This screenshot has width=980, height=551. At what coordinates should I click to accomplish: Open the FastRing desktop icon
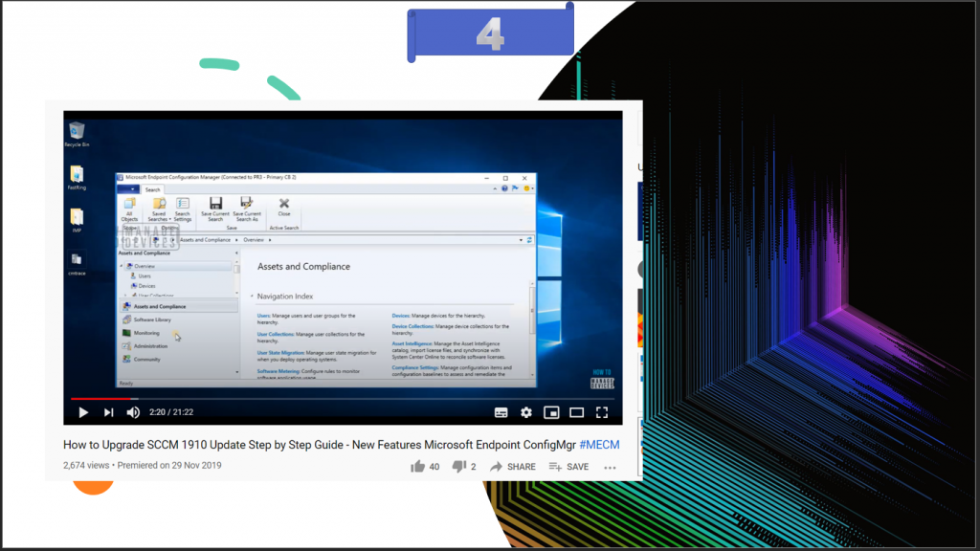[x=77, y=177]
